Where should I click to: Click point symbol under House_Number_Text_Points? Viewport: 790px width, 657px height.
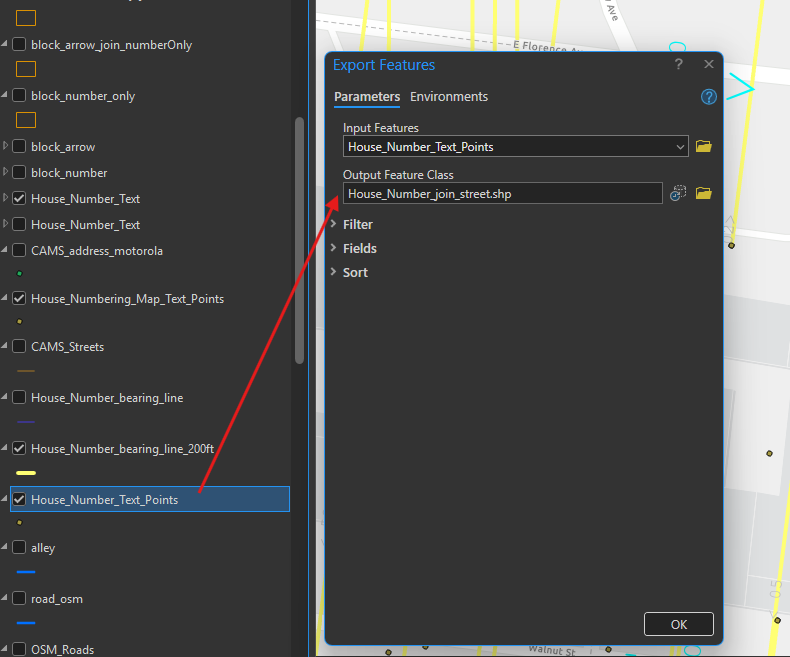coord(20,522)
